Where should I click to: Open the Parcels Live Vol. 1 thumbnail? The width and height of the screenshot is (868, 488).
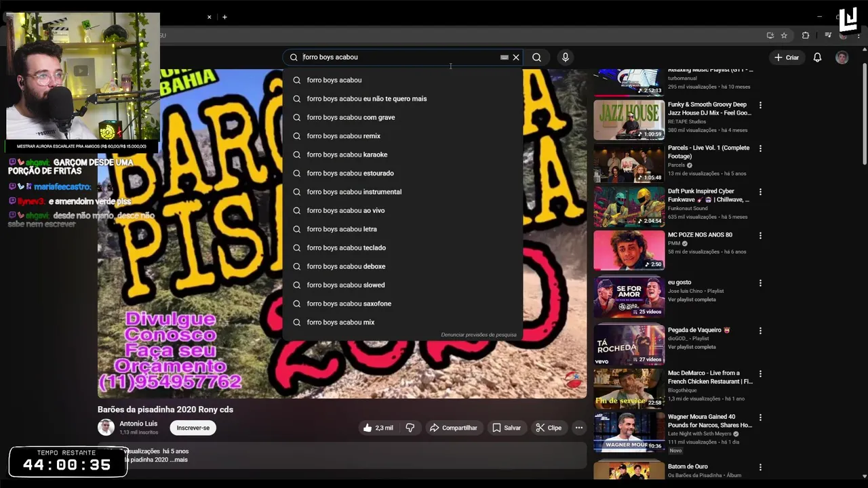pyautogui.click(x=629, y=163)
